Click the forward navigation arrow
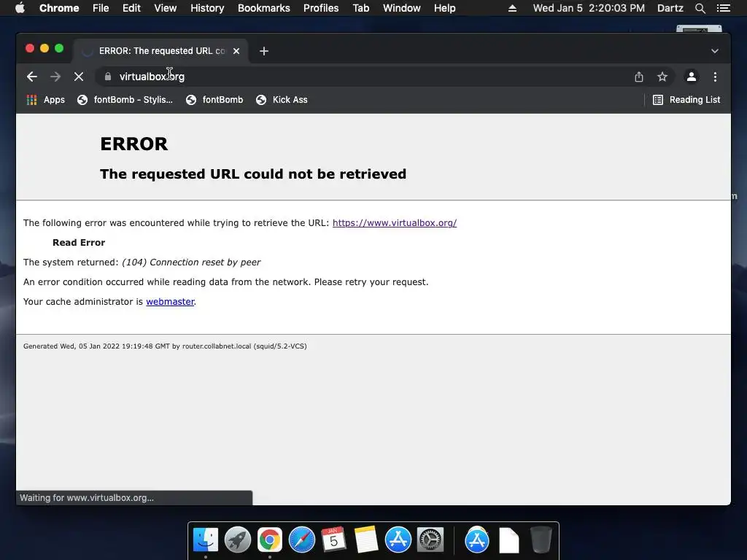747x560 pixels. point(55,77)
